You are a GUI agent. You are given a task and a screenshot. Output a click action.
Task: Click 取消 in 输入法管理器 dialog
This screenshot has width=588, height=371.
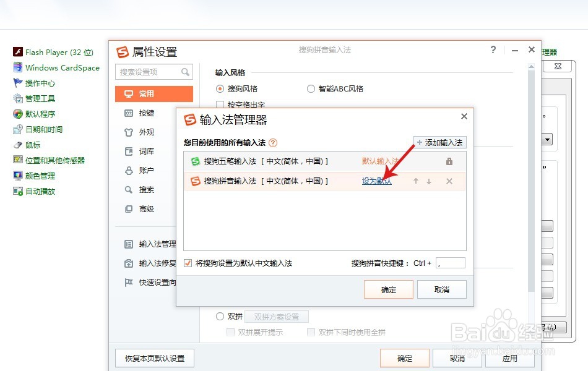point(442,289)
